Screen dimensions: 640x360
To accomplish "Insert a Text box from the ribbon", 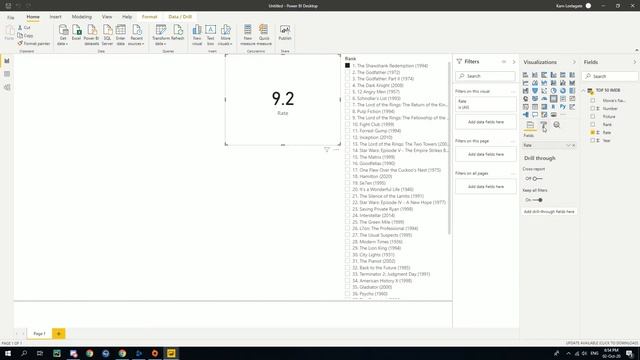I will pos(210,35).
